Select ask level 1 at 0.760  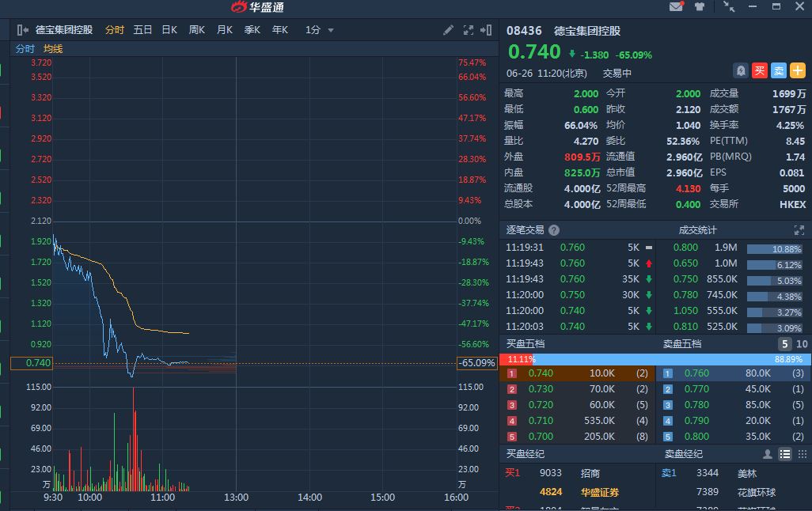(734, 373)
